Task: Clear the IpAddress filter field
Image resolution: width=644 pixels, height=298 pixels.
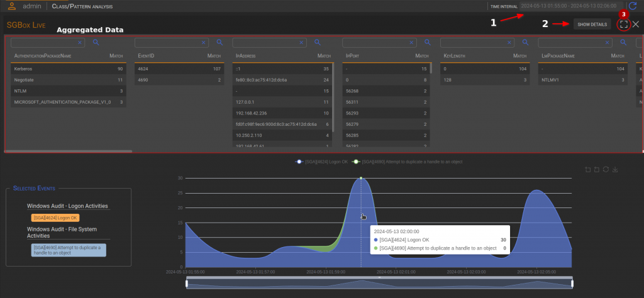Action: (301, 43)
